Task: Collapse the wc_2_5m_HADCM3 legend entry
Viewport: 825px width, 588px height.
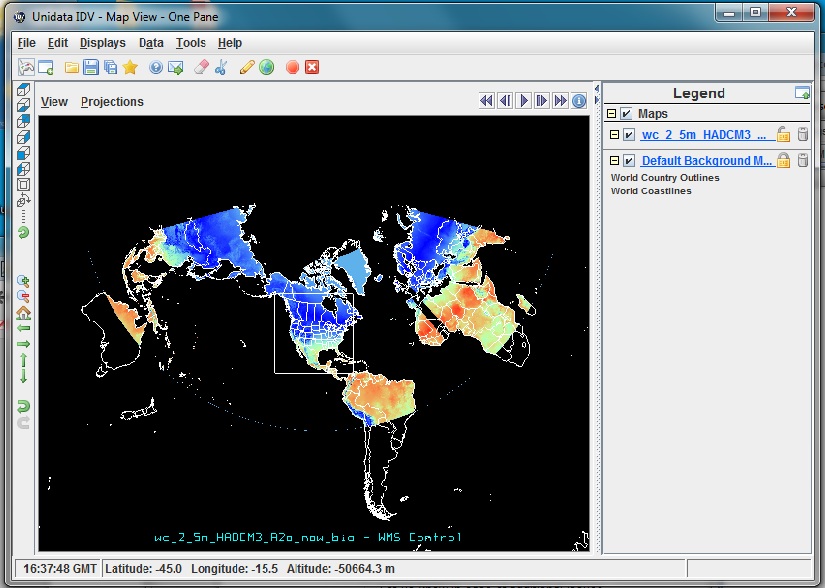Action: [x=614, y=135]
